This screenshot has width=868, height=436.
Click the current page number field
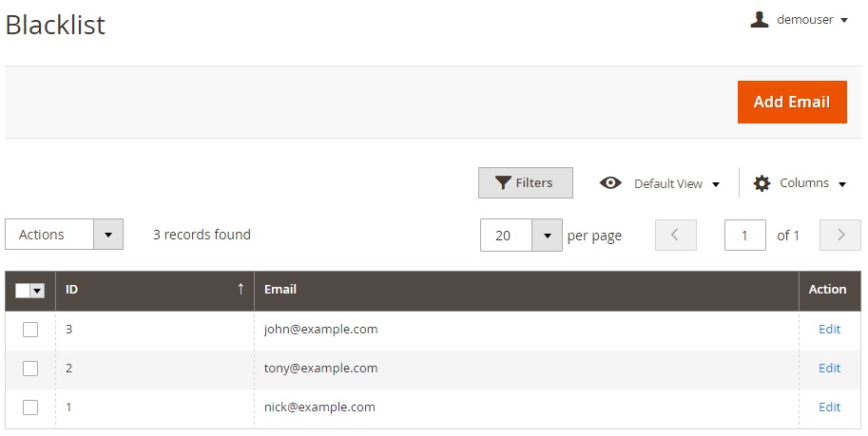(x=744, y=236)
